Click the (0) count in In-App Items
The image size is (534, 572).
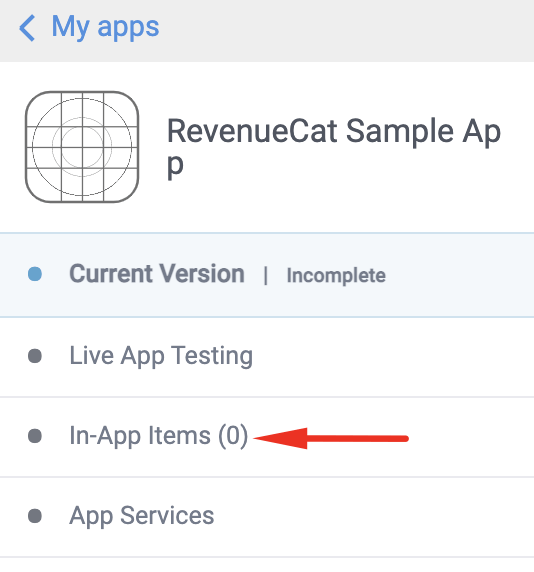[233, 436]
